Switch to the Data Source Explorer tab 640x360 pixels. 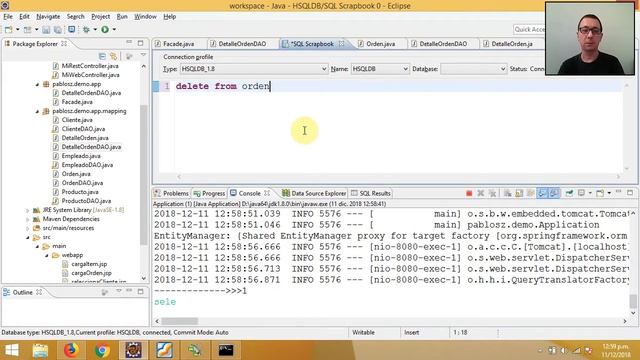[x=314, y=193]
